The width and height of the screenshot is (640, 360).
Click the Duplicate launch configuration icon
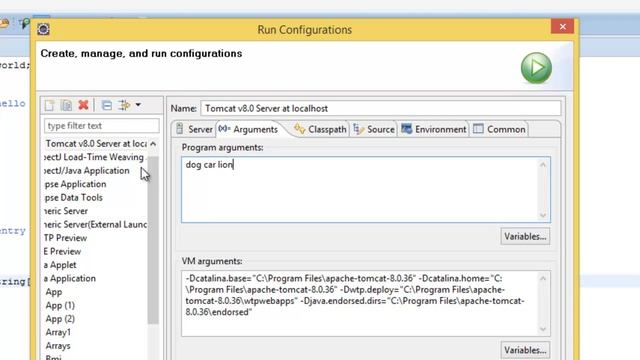[66, 105]
